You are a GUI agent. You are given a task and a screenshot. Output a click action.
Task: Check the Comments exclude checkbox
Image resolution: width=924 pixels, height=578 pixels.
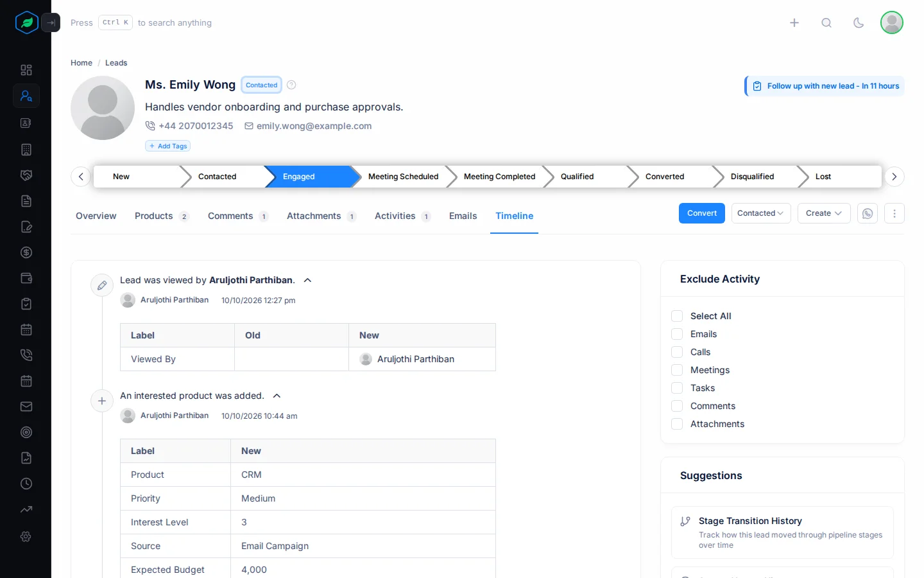[677, 406]
